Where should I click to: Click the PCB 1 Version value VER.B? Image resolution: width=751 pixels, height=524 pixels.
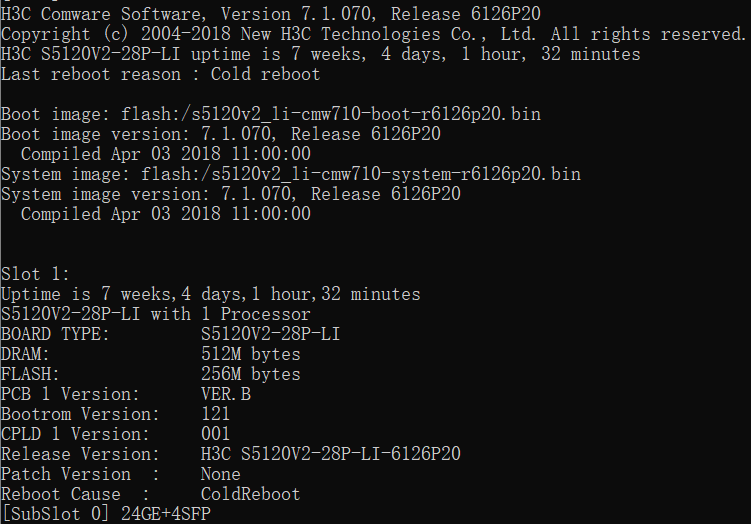tap(226, 394)
